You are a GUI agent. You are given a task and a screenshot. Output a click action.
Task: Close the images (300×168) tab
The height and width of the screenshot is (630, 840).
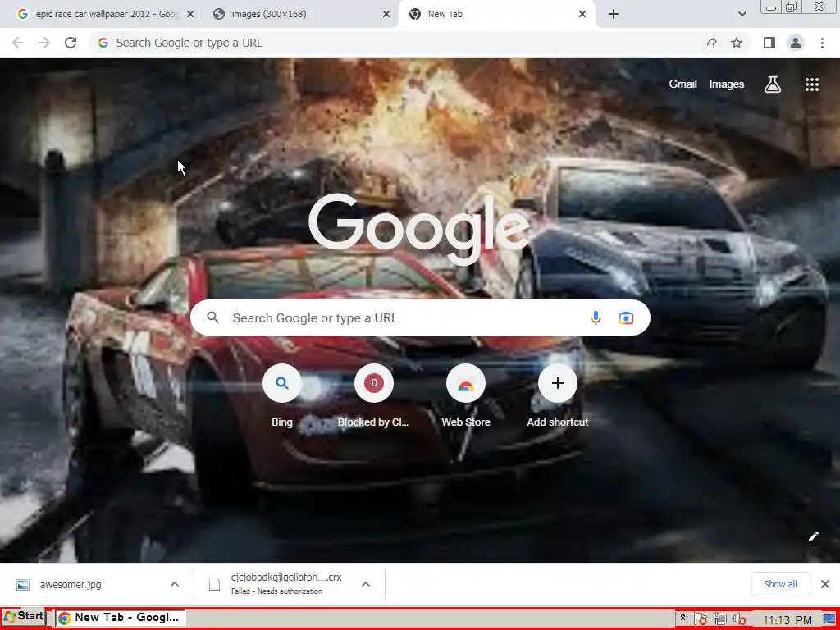[386, 15]
